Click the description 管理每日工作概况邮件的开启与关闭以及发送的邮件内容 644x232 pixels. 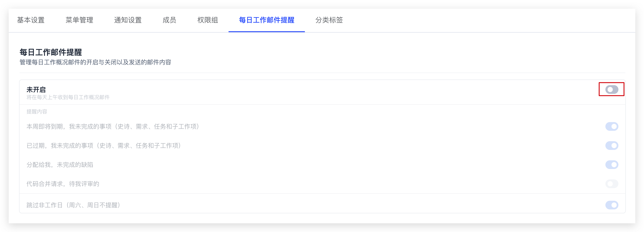tap(95, 62)
